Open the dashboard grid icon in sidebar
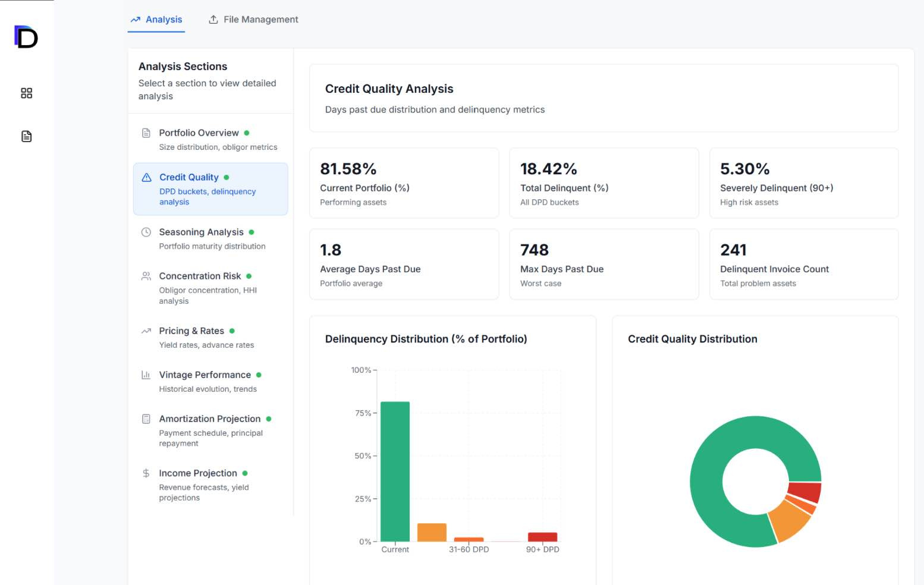The height and width of the screenshot is (585, 924). 26,93
